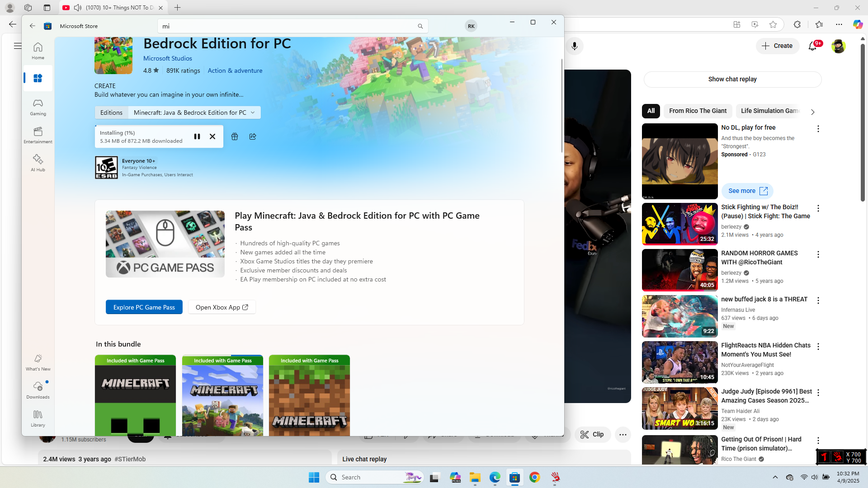The width and height of the screenshot is (868, 488).
Task: Select the All filter chip on YouTube
Action: [651, 111]
